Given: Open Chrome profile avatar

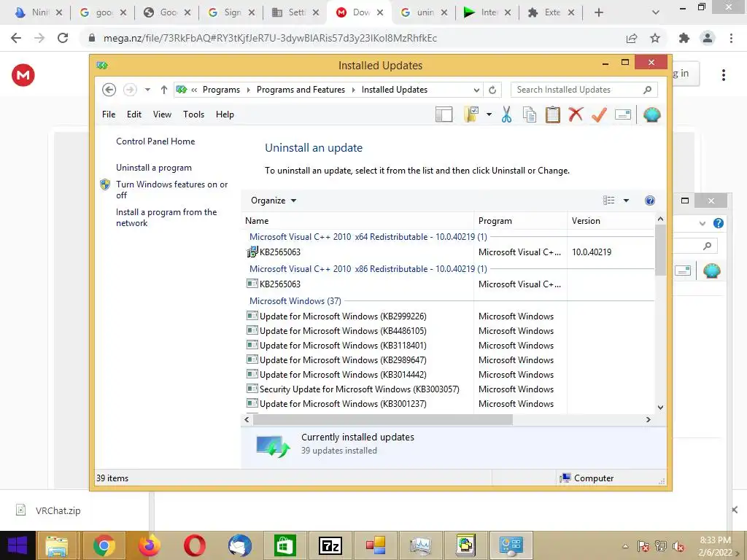Looking at the screenshot, I should click(708, 38).
